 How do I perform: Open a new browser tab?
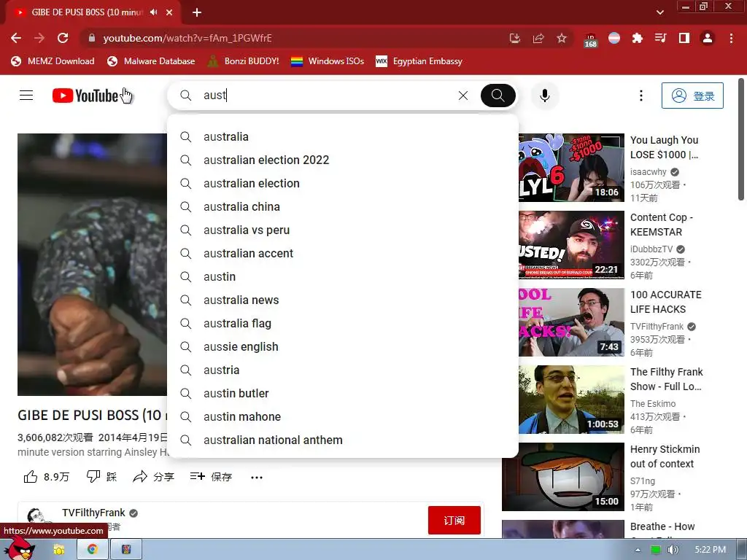[197, 12]
